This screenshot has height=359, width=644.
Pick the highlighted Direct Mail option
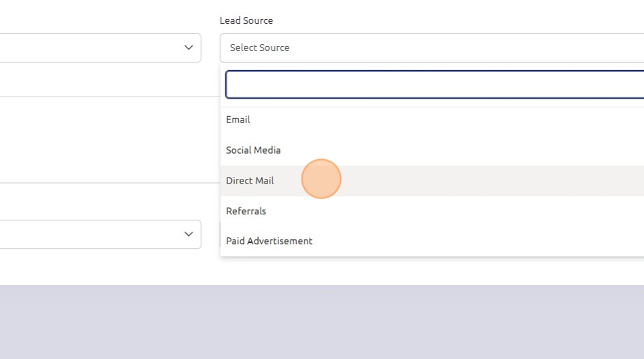[x=250, y=181]
